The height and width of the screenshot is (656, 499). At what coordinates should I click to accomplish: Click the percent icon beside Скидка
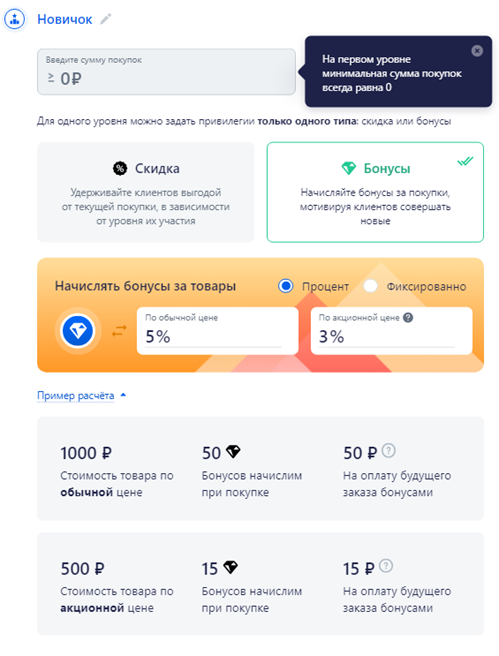[x=120, y=169]
